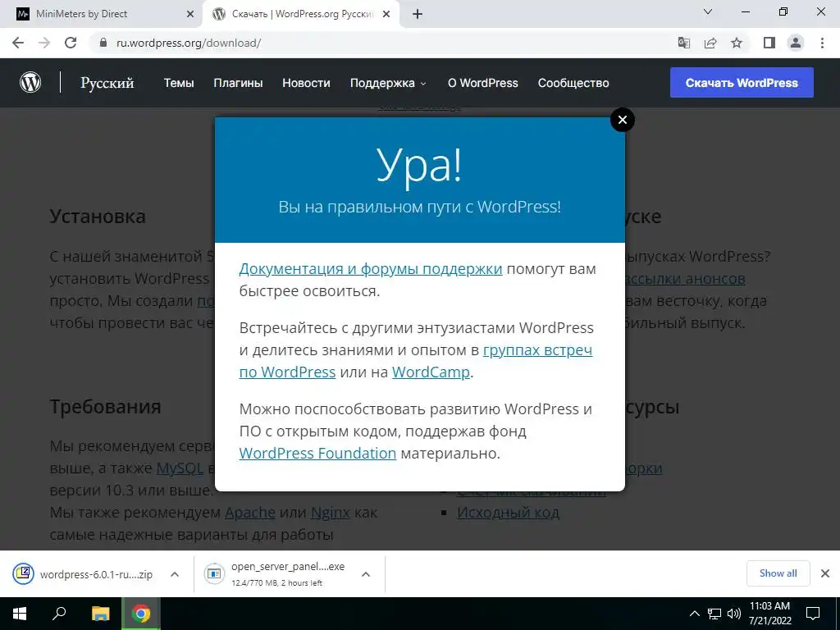840x630 pixels.
Task: Expand options chevron for open_server_panel download
Action: click(366, 574)
